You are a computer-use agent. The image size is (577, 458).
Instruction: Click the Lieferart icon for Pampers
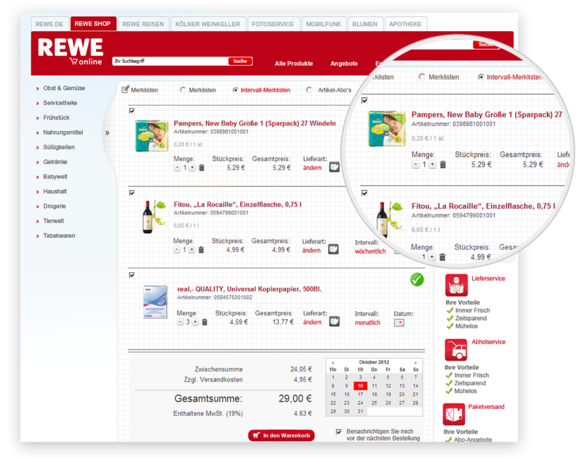coord(334,167)
